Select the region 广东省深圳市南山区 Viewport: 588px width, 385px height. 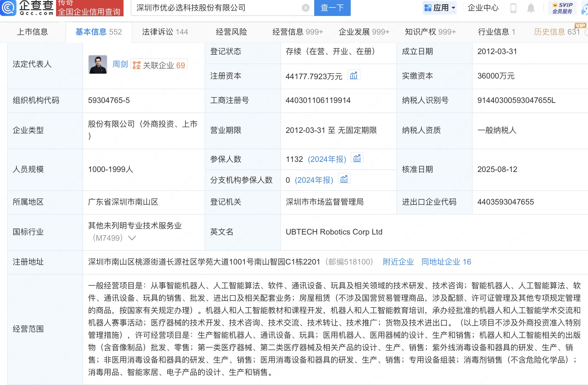pyautogui.click(x=123, y=202)
